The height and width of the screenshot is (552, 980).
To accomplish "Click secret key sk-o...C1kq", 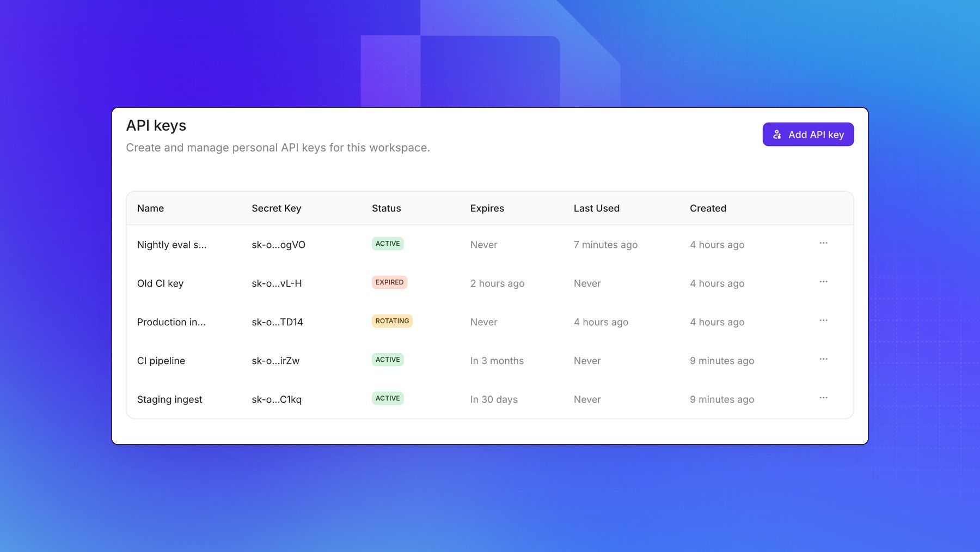I will tap(277, 399).
